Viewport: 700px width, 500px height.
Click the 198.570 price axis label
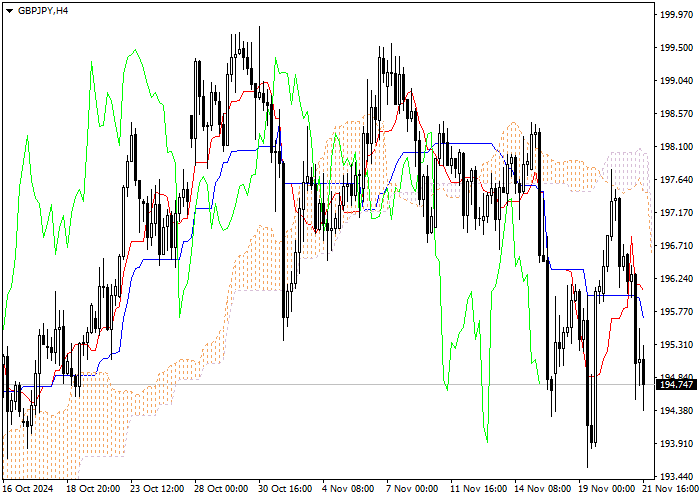pos(676,114)
